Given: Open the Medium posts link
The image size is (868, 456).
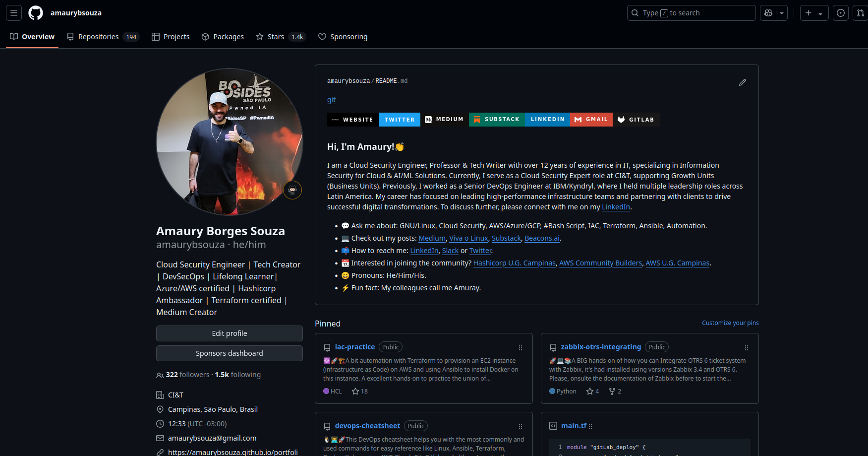Looking at the screenshot, I should pyautogui.click(x=432, y=238).
